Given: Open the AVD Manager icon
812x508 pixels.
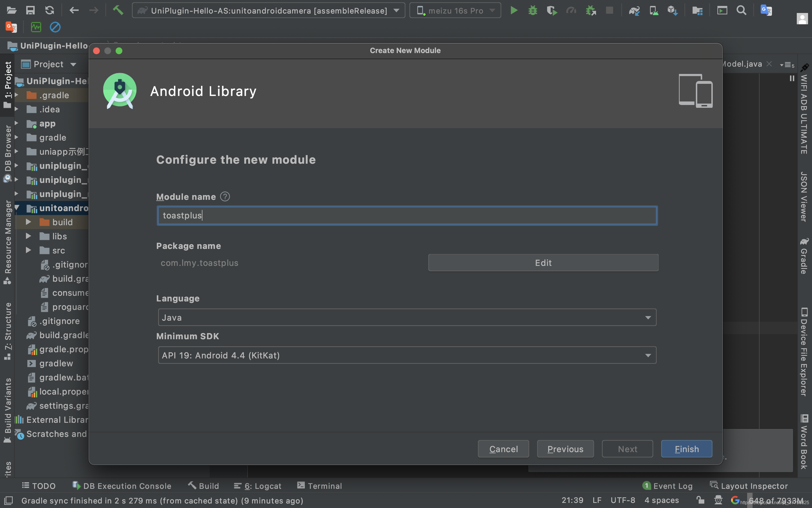Looking at the screenshot, I should pyautogui.click(x=653, y=10).
